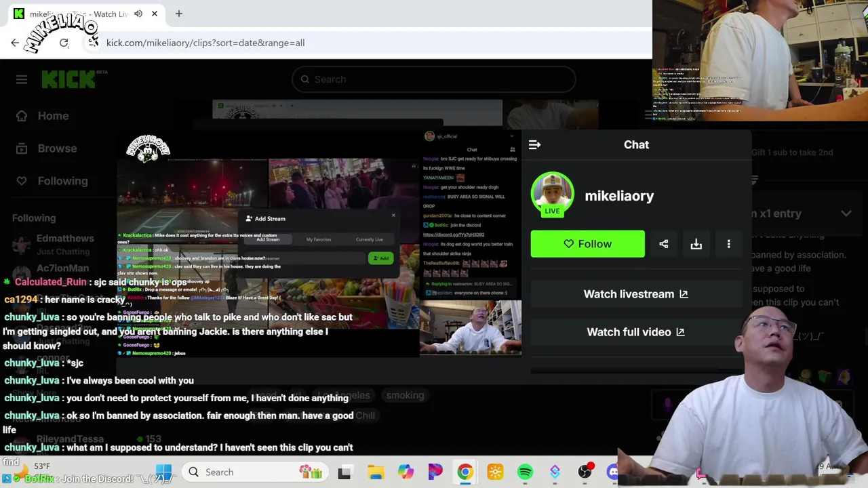Viewport: 868px width, 488px height.
Task: Open a new browser tab
Action: coord(179,14)
